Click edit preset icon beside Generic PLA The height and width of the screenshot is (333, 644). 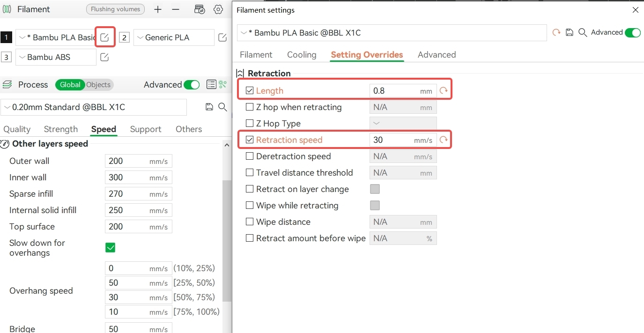click(x=223, y=37)
